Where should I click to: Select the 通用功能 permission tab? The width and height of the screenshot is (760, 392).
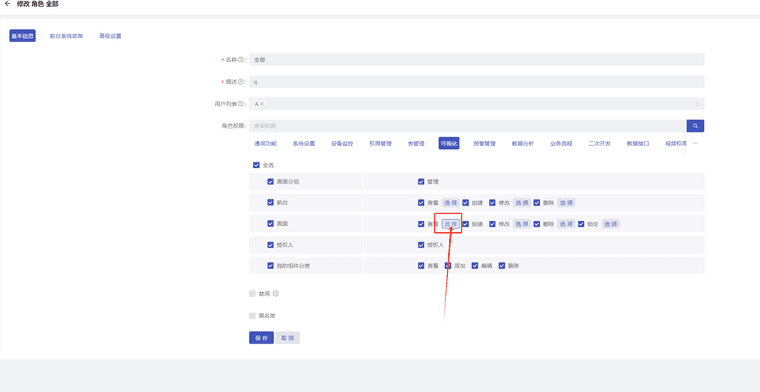click(266, 143)
